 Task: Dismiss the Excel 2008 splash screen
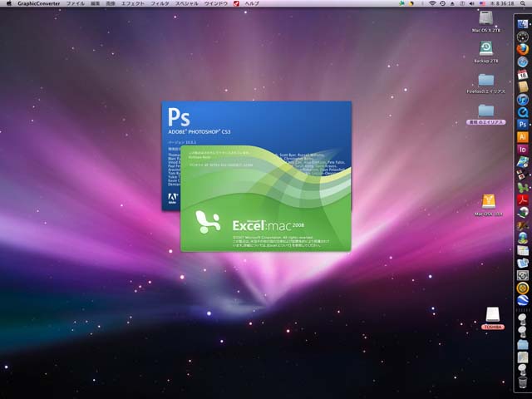pos(266,199)
